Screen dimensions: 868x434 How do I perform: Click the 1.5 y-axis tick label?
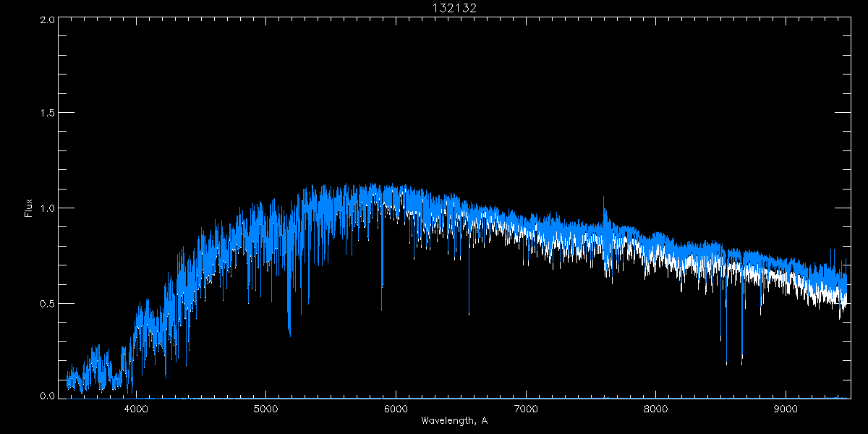[x=48, y=114]
